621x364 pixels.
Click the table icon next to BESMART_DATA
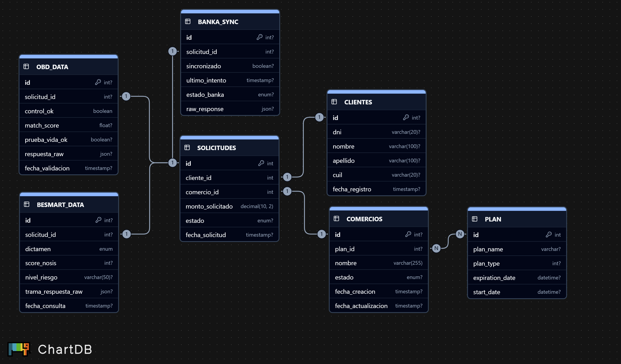pos(27,204)
